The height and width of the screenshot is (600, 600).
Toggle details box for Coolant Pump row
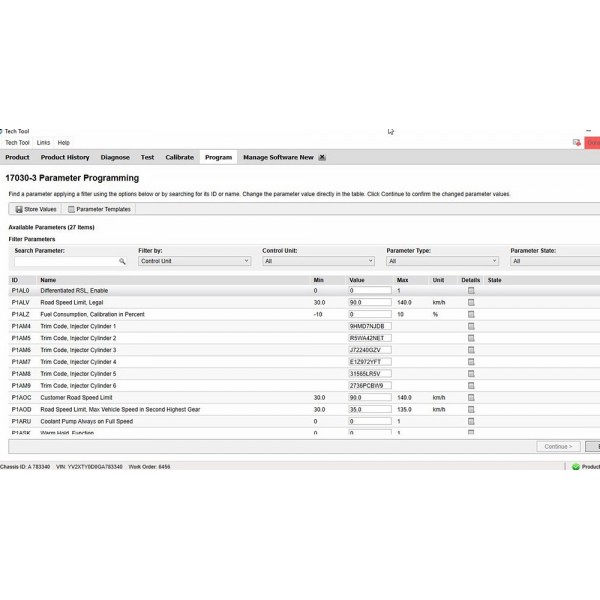(x=471, y=421)
